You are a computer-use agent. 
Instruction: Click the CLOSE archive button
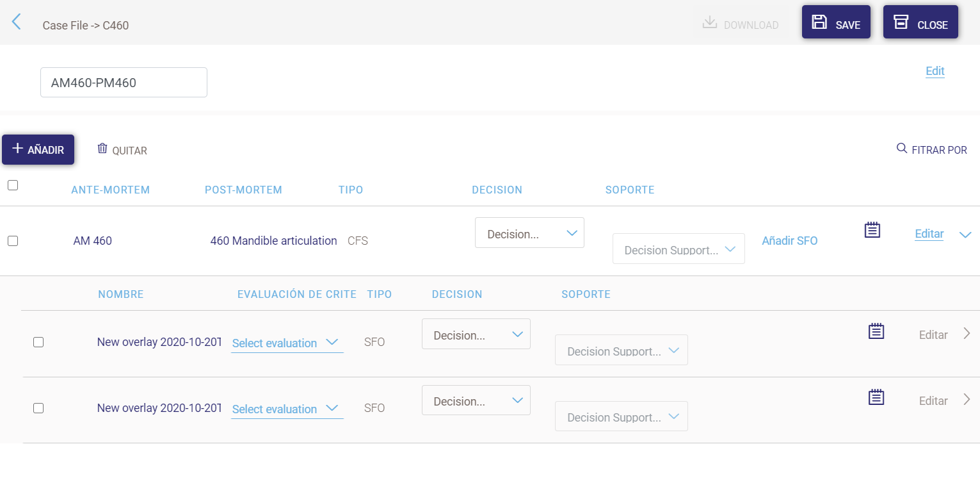[x=920, y=22]
